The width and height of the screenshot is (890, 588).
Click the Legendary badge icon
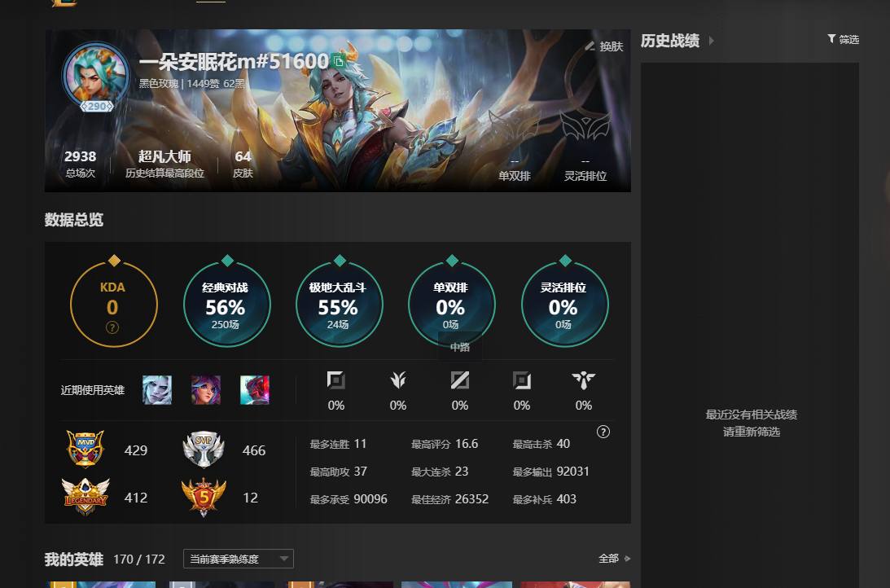(x=85, y=497)
